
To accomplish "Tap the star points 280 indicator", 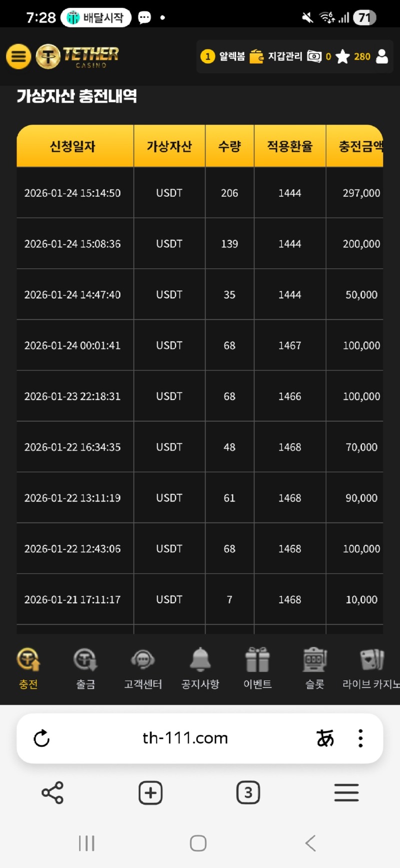I will tap(353, 57).
